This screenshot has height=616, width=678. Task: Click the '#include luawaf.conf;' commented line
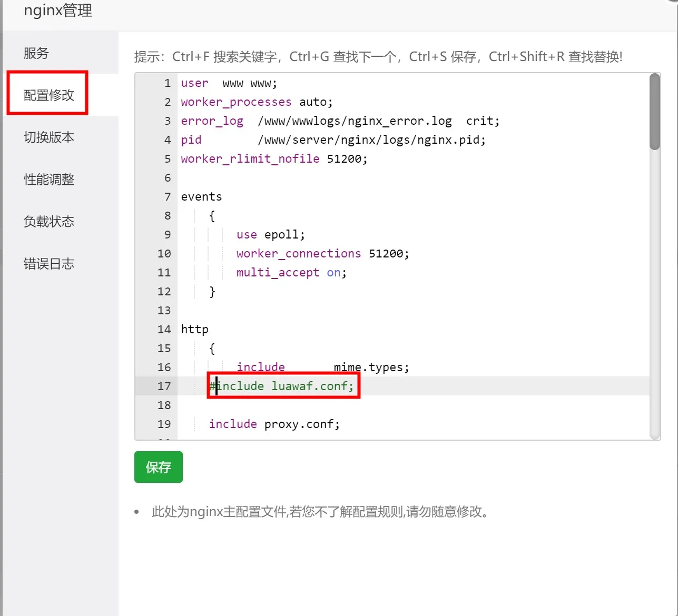pyautogui.click(x=282, y=386)
